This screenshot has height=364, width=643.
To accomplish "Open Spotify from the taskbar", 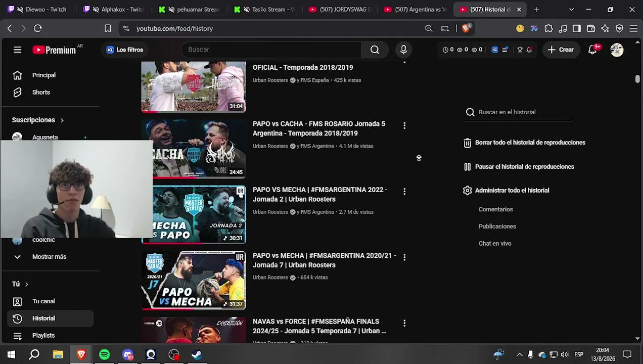I will click(104, 354).
